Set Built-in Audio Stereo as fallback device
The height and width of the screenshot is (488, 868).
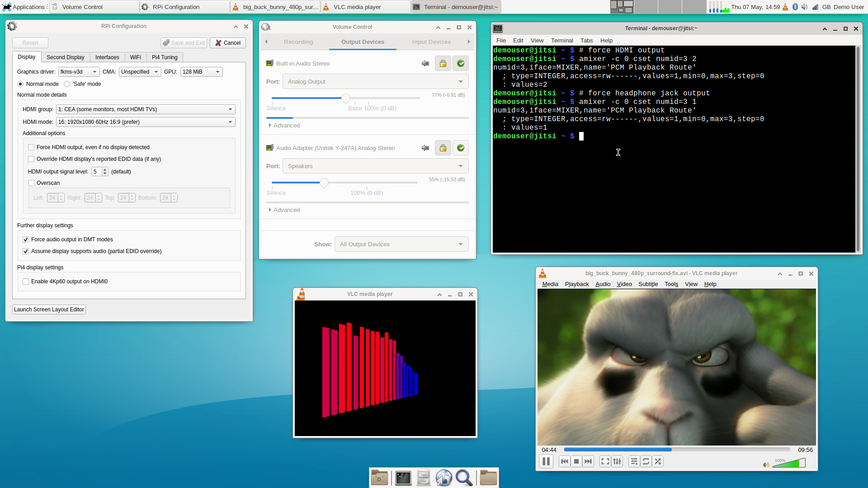tap(460, 63)
